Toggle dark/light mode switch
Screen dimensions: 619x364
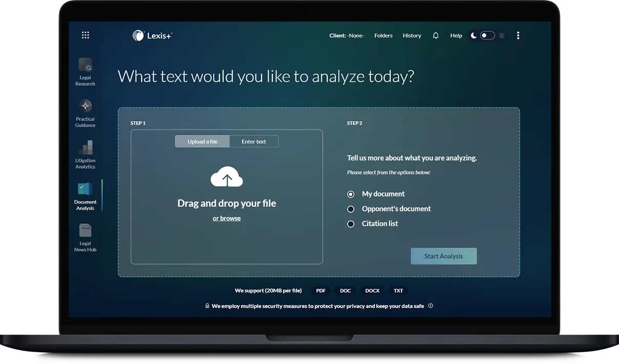487,35
